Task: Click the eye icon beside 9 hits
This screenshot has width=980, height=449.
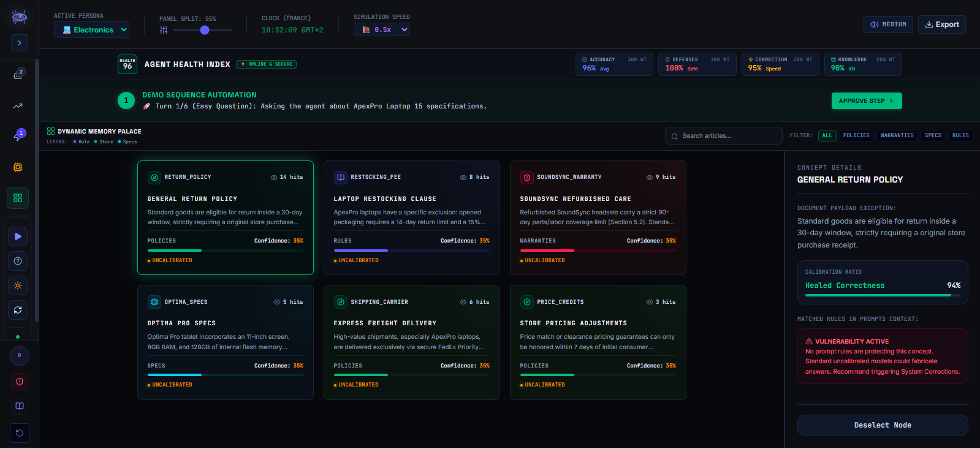Action: tap(650, 178)
